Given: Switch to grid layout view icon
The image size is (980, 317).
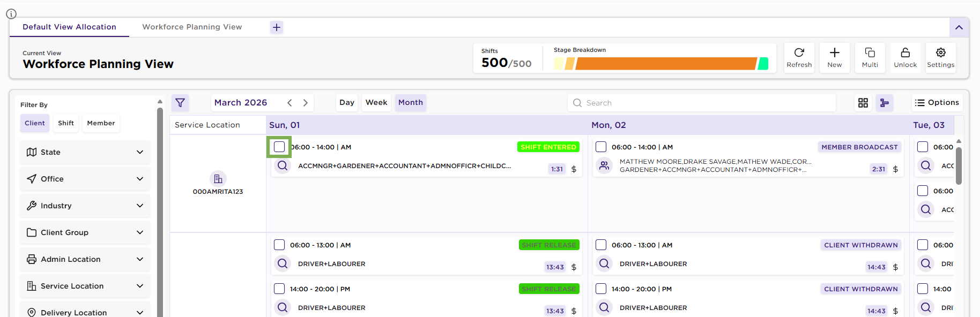Looking at the screenshot, I should [863, 103].
